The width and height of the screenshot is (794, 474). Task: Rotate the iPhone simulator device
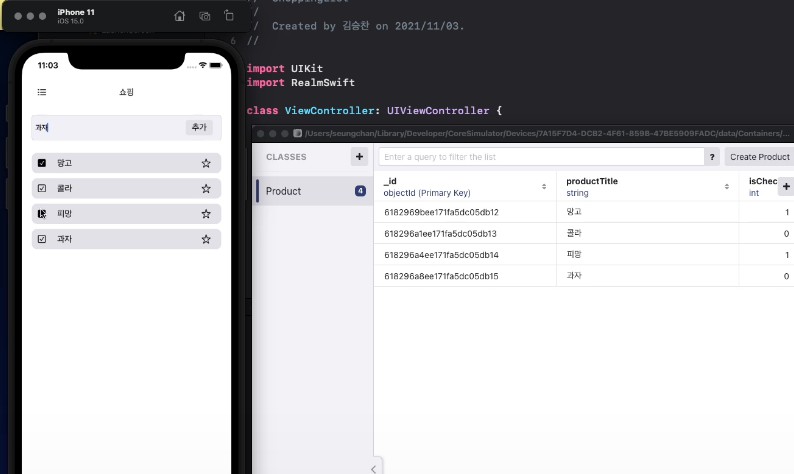[229, 16]
